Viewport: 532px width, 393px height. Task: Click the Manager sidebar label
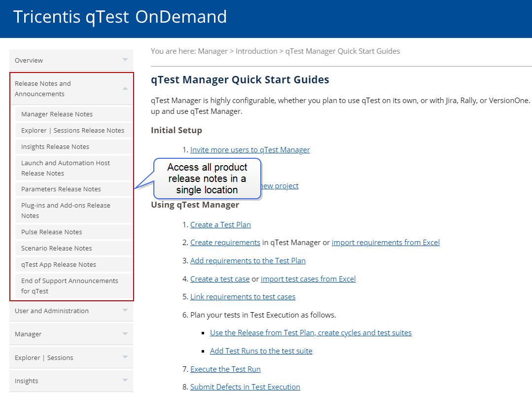tap(28, 334)
